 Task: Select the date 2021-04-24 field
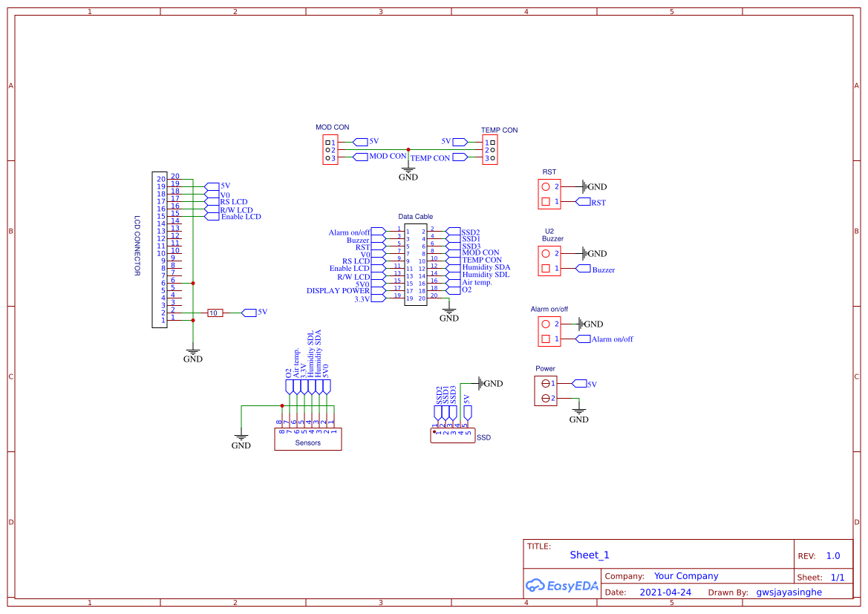(665, 592)
